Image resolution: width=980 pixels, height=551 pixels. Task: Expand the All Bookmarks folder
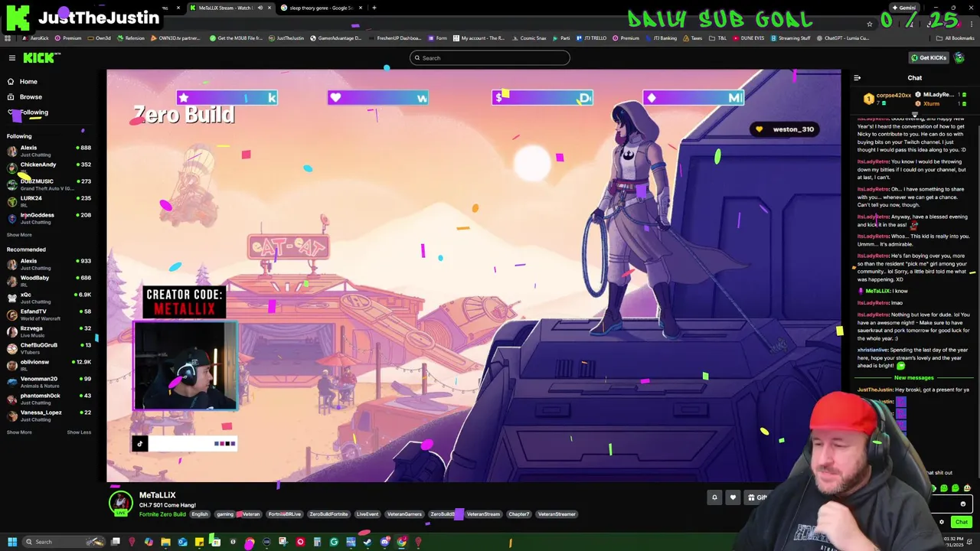[x=955, y=37]
